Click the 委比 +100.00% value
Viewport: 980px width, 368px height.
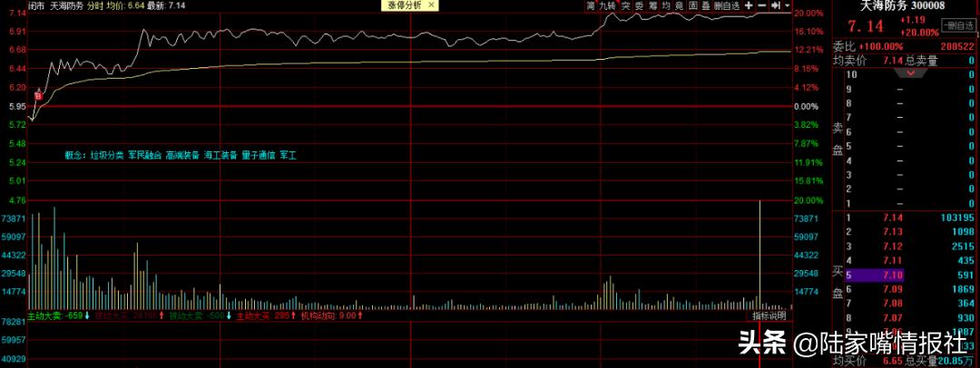coord(880,46)
